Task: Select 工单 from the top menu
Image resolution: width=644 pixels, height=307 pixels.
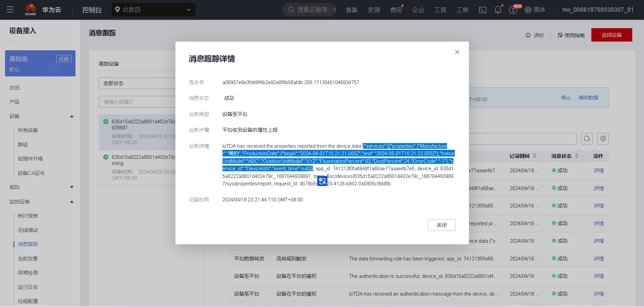Action: coord(462,10)
